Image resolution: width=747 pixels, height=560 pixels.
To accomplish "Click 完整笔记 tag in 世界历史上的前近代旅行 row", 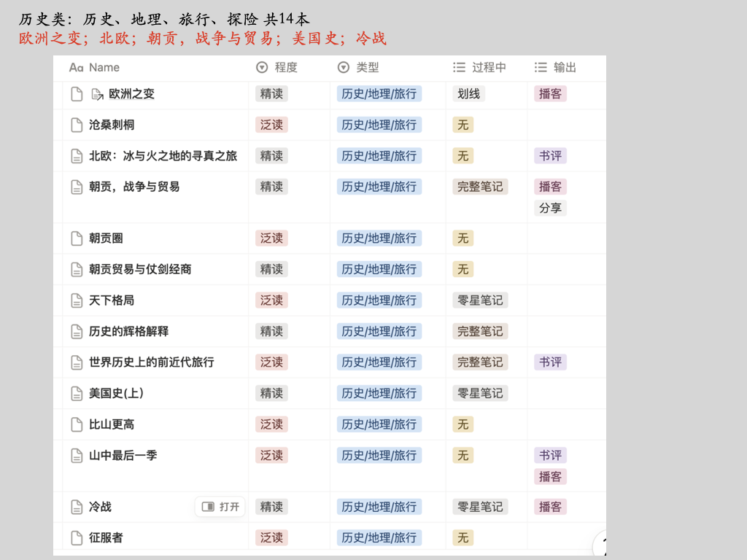I will click(480, 362).
